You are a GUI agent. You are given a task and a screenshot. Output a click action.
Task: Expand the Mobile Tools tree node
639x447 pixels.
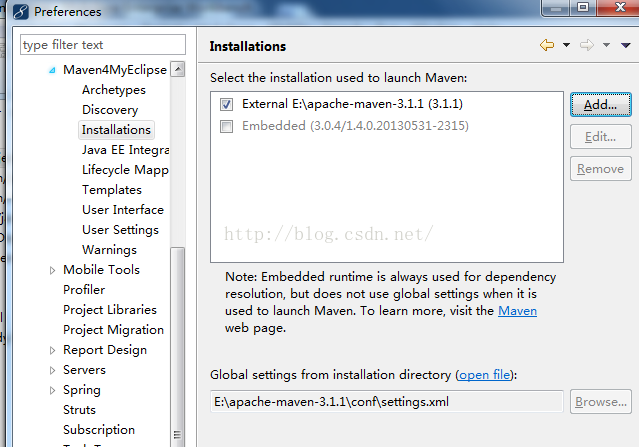[52, 270]
